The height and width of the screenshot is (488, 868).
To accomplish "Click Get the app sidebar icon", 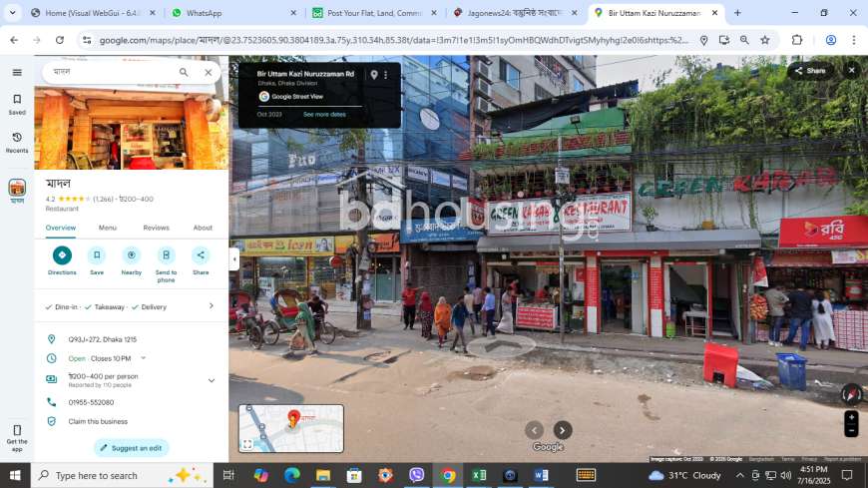I will point(17,437).
